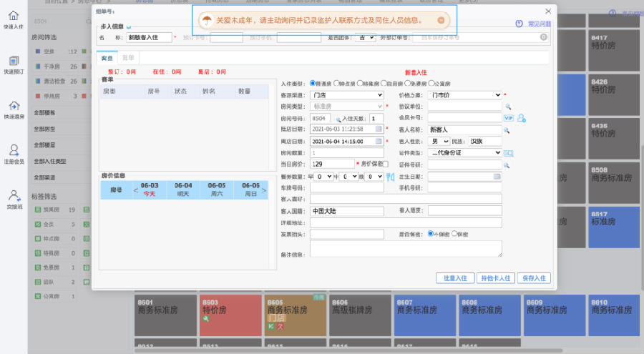Screen dimensions: 644x354
Task: Select 全部楼栋 filter in background panel
Action: (x=44, y=112)
